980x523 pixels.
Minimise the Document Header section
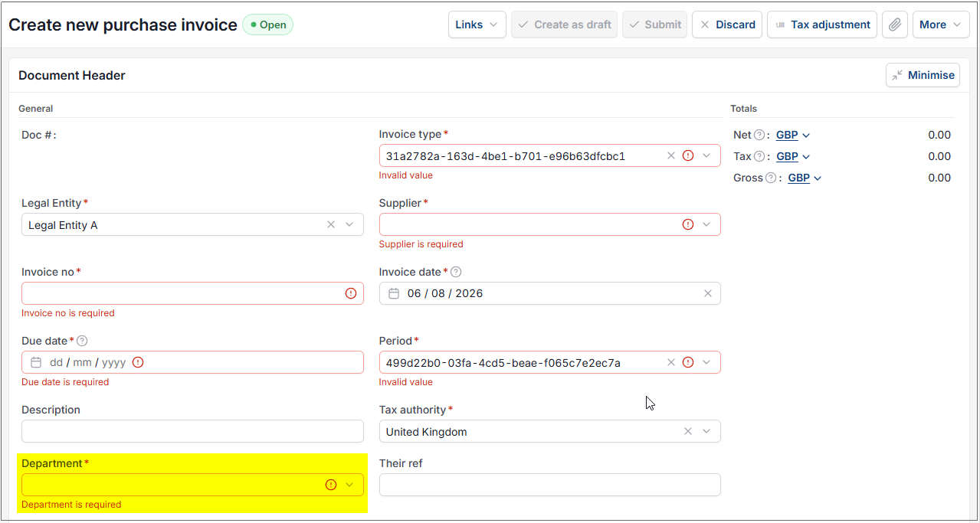(923, 75)
